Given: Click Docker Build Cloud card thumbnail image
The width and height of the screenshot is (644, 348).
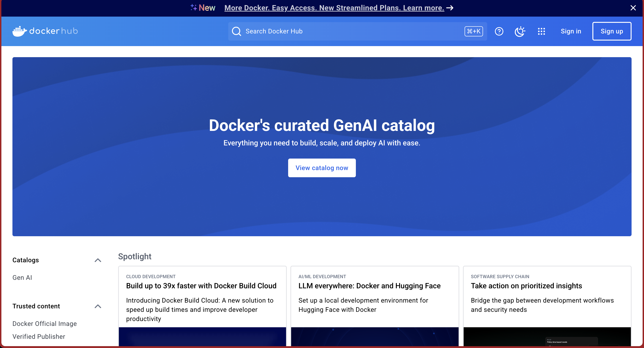Looking at the screenshot, I should pos(202,337).
